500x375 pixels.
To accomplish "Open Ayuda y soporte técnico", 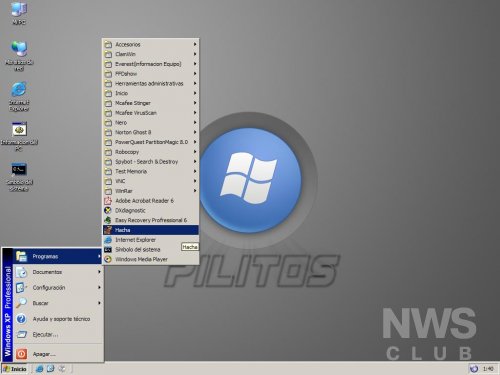I will (58, 319).
